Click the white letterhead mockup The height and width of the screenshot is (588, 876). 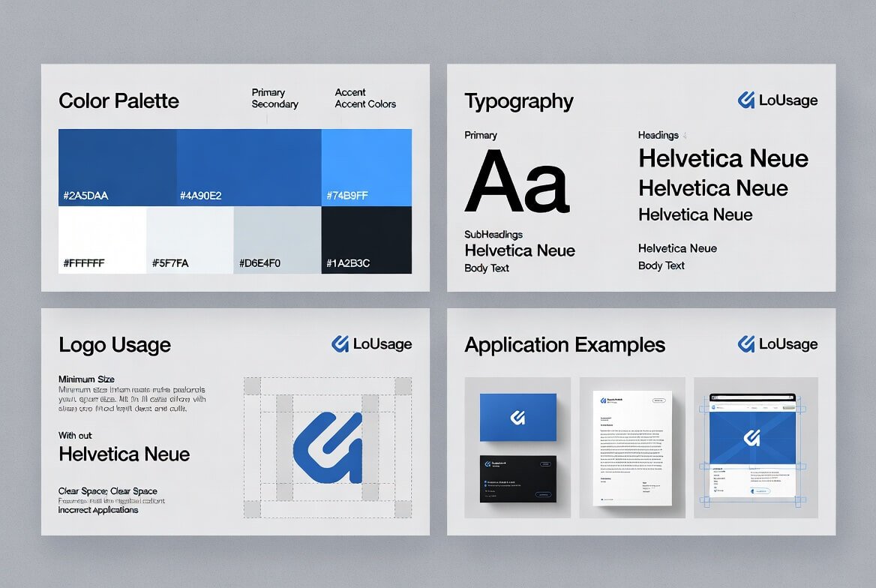coord(632,448)
